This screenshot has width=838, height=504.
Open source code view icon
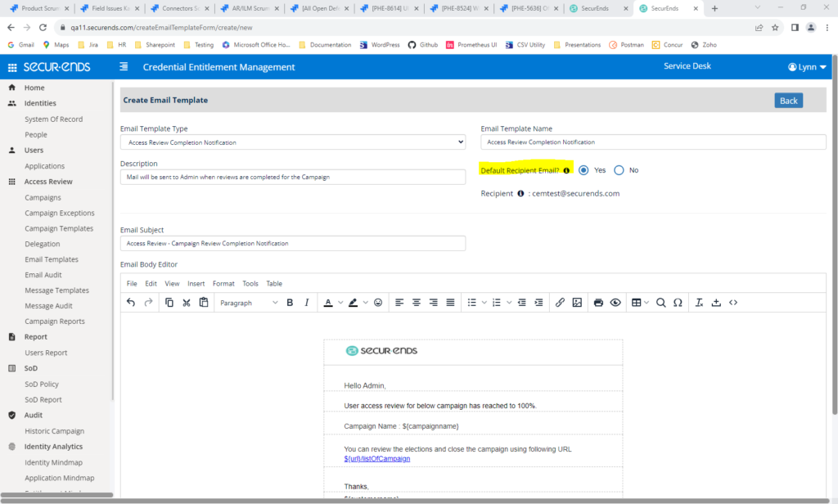733,303
